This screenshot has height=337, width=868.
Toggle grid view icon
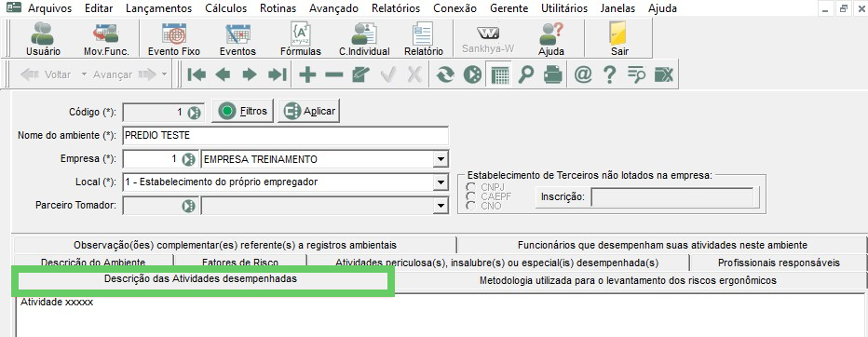[499, 74]
